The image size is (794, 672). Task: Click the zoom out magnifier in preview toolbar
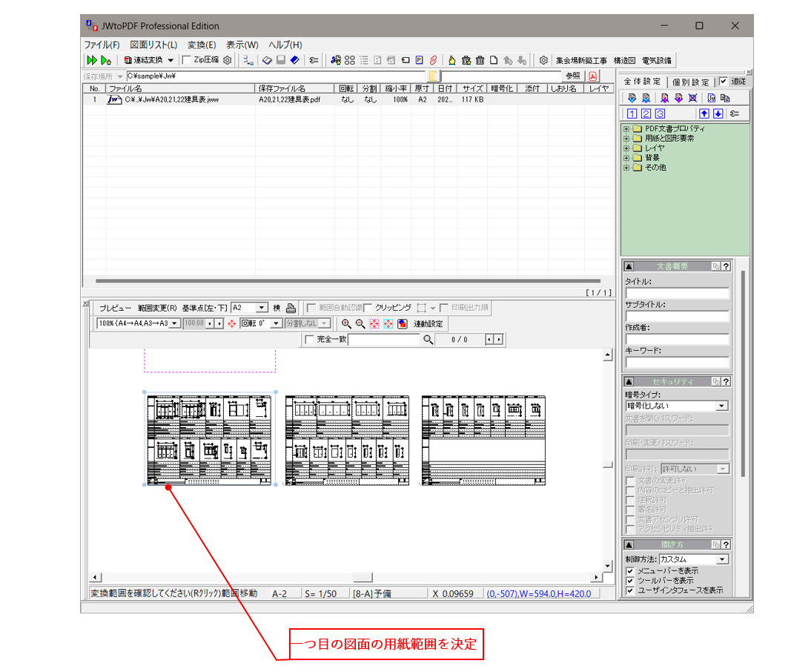coord(360,324)
